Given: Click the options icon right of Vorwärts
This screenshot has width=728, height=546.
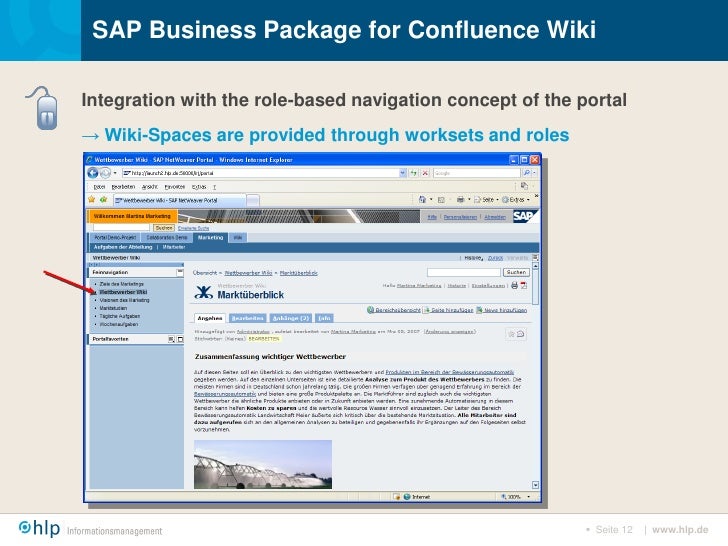Looking at the screenshot, I should (535, 257).
